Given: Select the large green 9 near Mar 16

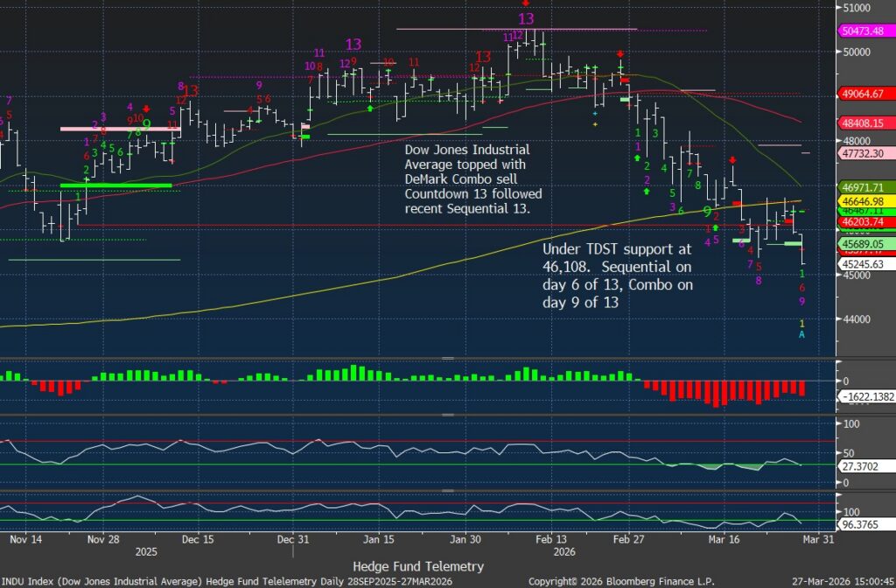Looking at the screenshot, I should pos(707,211).
